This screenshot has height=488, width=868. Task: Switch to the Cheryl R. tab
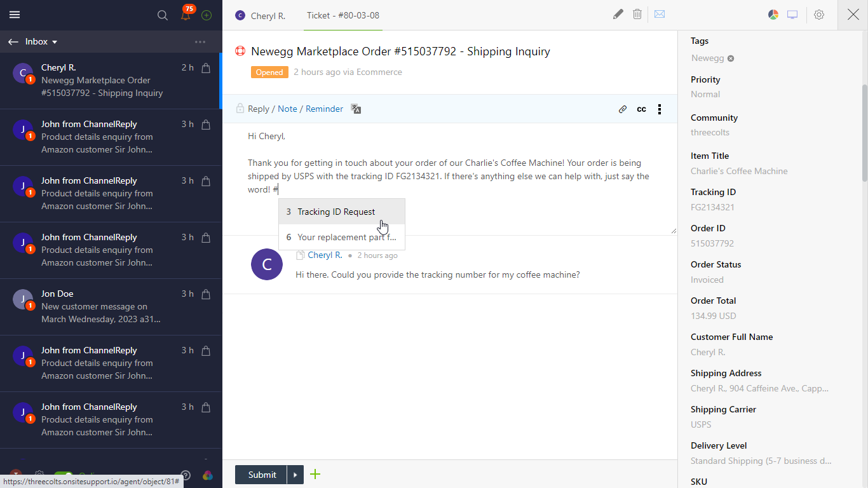tap(260, 15)
